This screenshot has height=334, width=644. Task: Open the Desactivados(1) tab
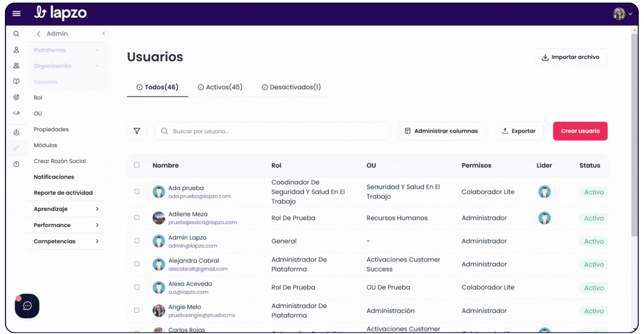pyautogui.click(x=291, y=87)
